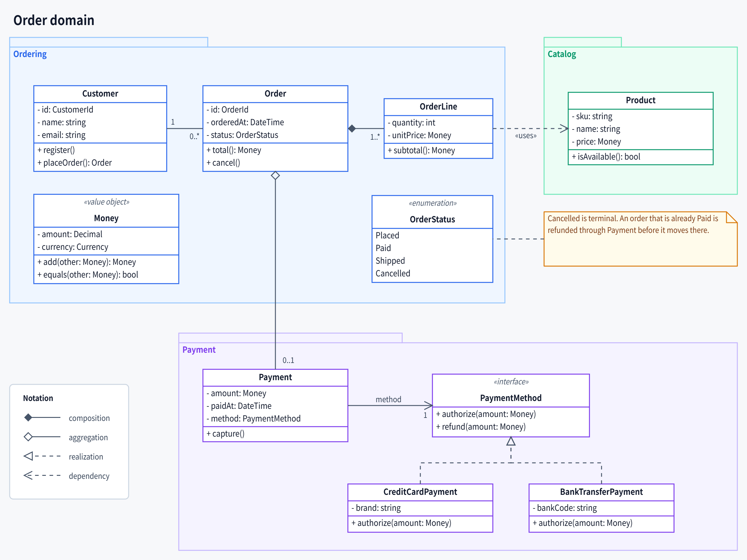Click the 0..1 multiplicity above Payment
Image resolution: width=747 pixels, height=560 pixels.
tap(288, 360)
